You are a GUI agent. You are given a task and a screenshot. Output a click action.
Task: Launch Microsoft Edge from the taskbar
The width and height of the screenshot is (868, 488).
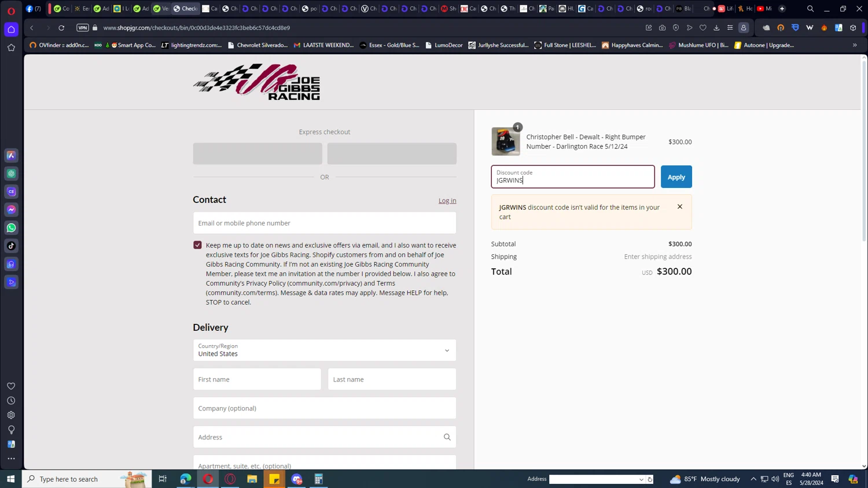[185, 479]
